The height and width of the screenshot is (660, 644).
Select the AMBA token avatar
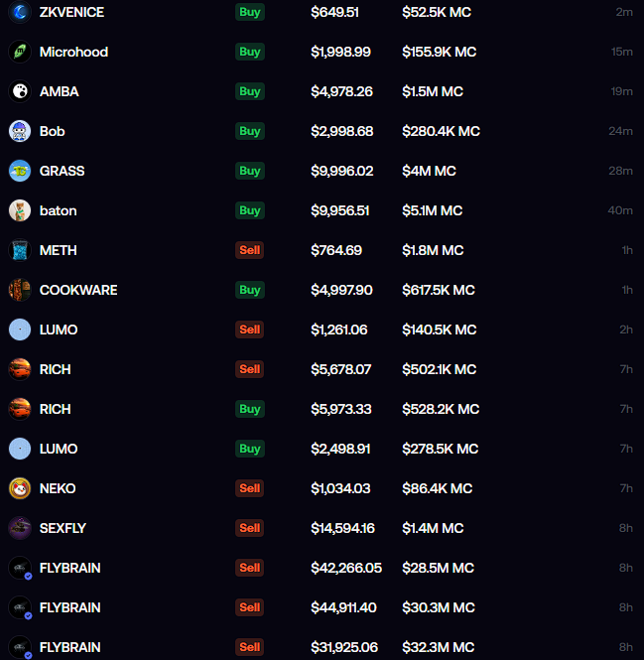pos(20,91)
